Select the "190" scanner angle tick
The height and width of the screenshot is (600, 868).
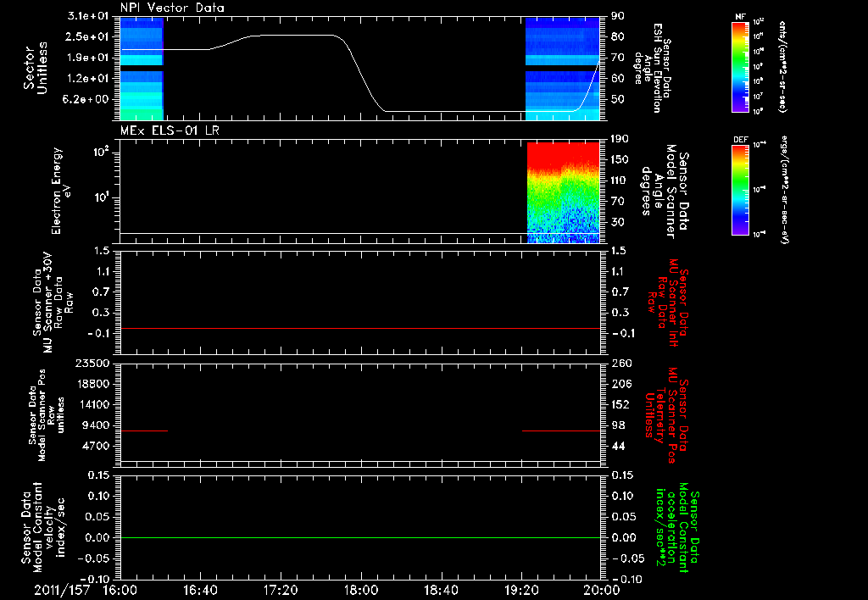618,139
